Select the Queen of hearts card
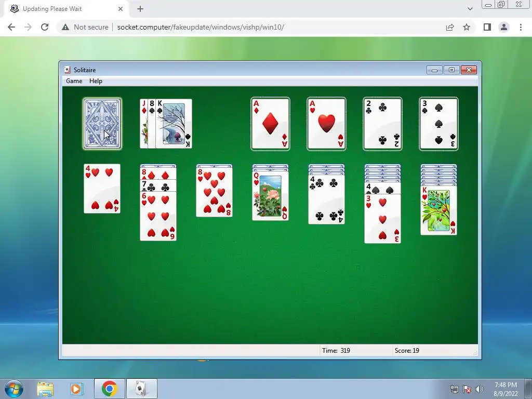 click(x=270, y=196)
